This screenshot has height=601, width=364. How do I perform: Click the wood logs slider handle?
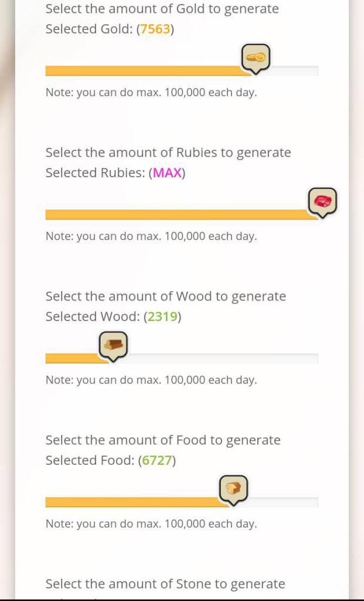pos(113,345)
